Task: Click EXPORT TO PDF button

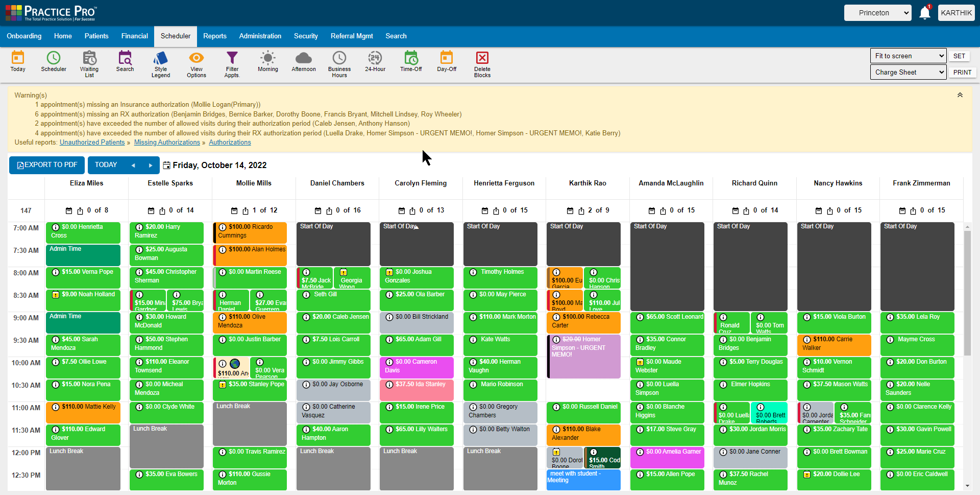Action: point(46,165)
